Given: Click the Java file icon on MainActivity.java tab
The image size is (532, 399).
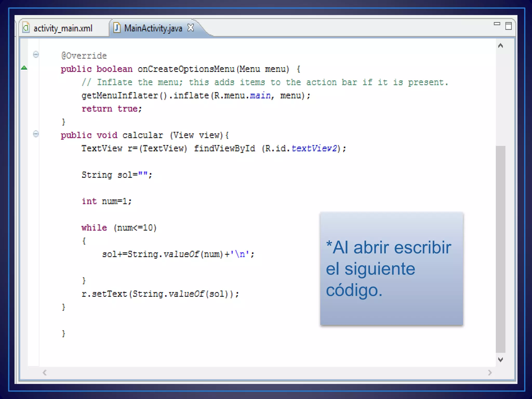Looking at the screenshot, I should [x=117, y=28].
